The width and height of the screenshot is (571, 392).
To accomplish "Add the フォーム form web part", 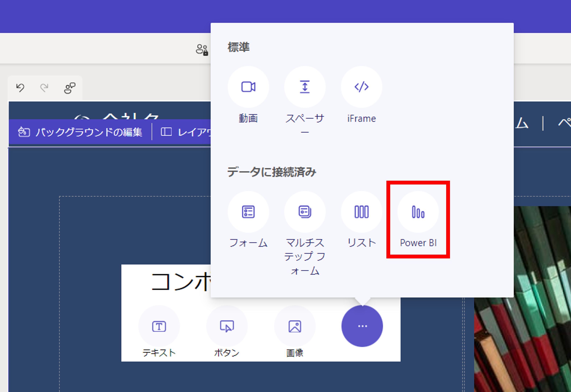I will [x=249, y=212].
